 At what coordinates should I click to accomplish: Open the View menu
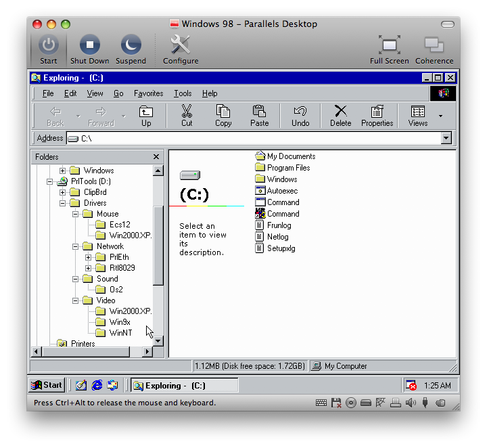tap(95, 93)
